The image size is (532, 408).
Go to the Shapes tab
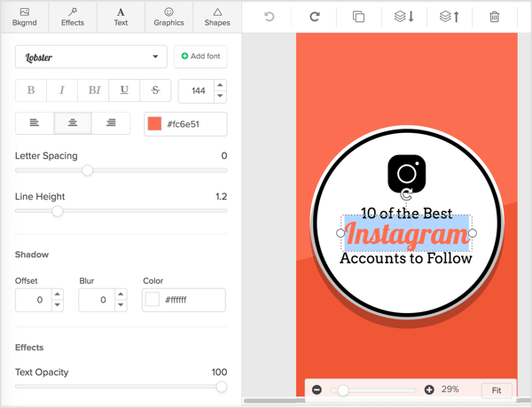click(217, 17)
